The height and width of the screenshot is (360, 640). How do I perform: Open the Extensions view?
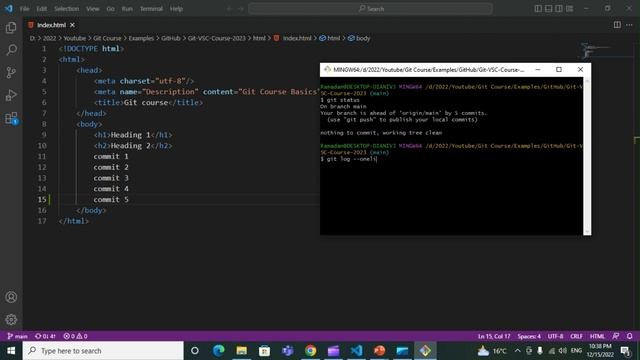click(11, 118)
